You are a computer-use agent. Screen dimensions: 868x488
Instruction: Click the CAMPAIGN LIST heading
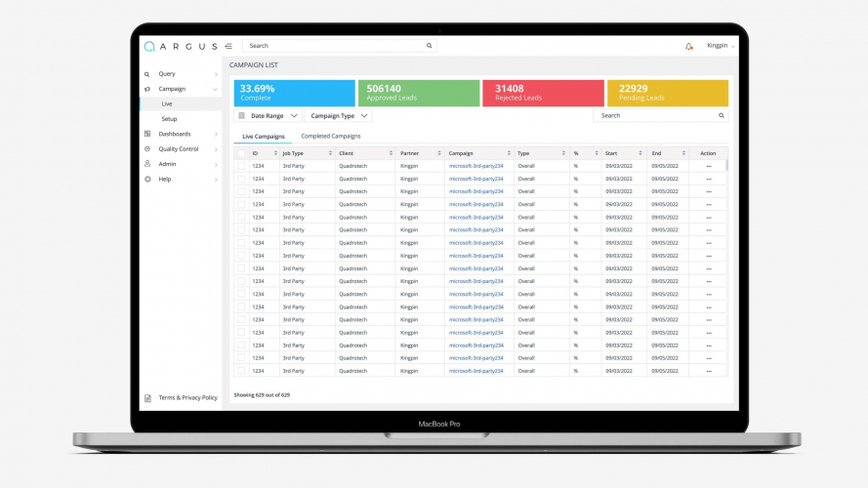pyautogui.click(x=254, y=64)
